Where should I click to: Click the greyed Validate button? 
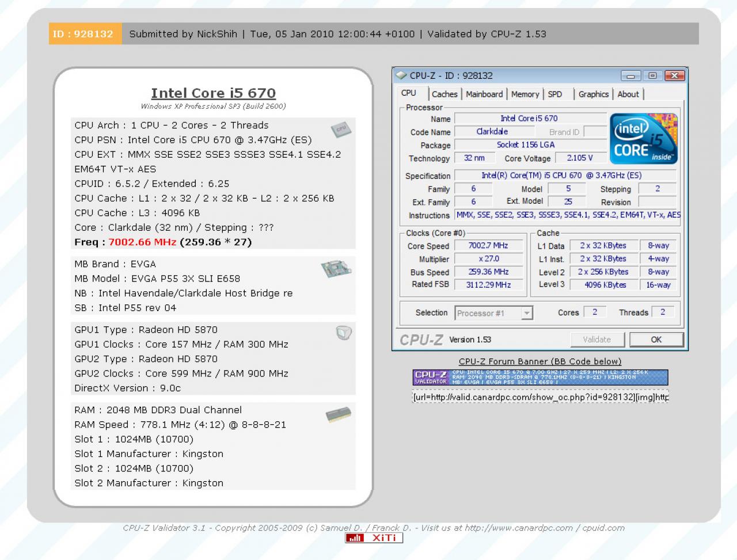click(597, 340)
